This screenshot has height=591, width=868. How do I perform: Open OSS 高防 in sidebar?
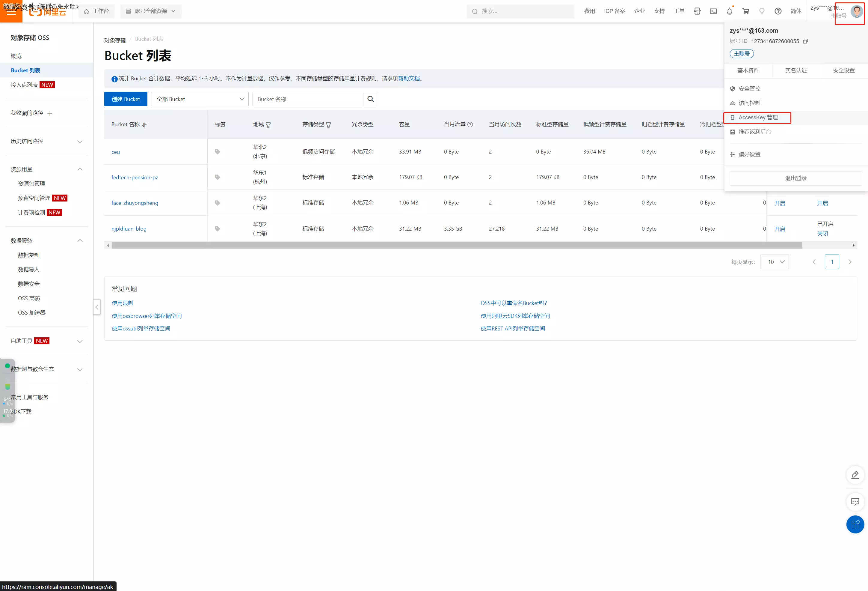[x=29, y=299]
